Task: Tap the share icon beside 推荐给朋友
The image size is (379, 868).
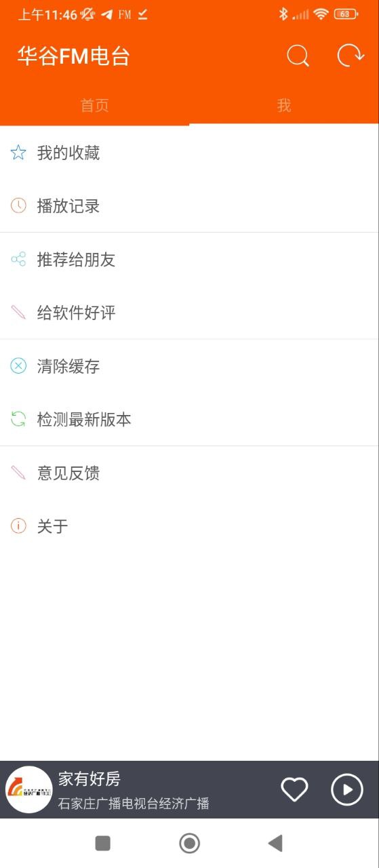Action: [18, 259]
